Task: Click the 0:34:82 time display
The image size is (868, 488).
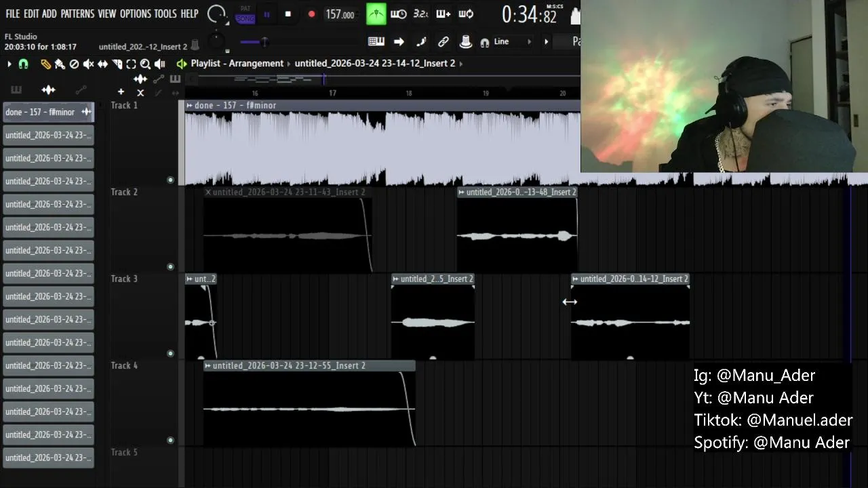Action: click(530, 14)
